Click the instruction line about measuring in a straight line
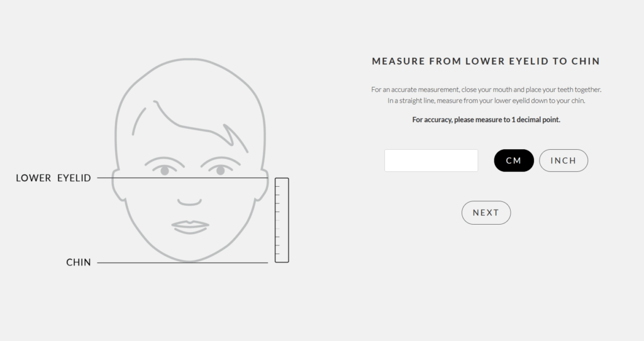 coord(486,101)
